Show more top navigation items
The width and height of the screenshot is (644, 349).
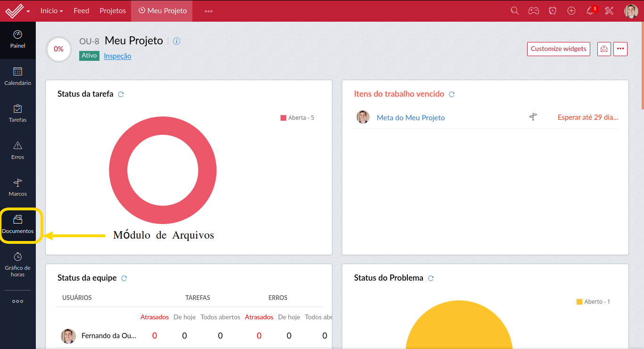click(208, 11)
